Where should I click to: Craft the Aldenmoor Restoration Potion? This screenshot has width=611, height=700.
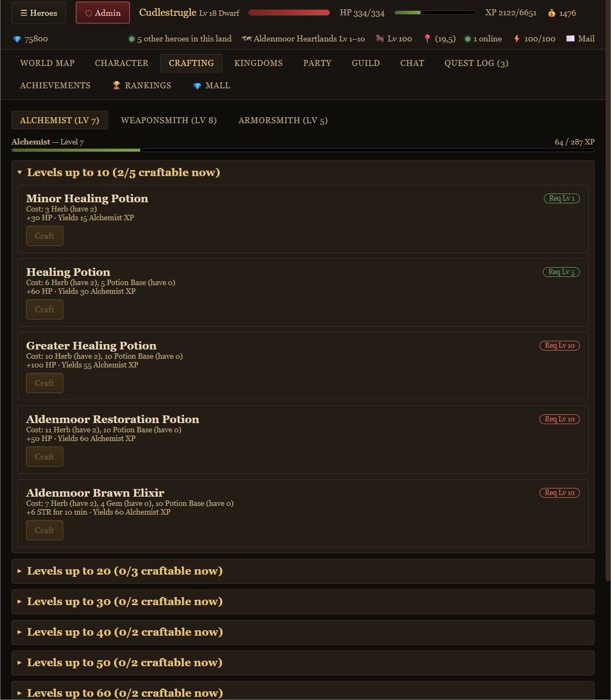[45, 457]
